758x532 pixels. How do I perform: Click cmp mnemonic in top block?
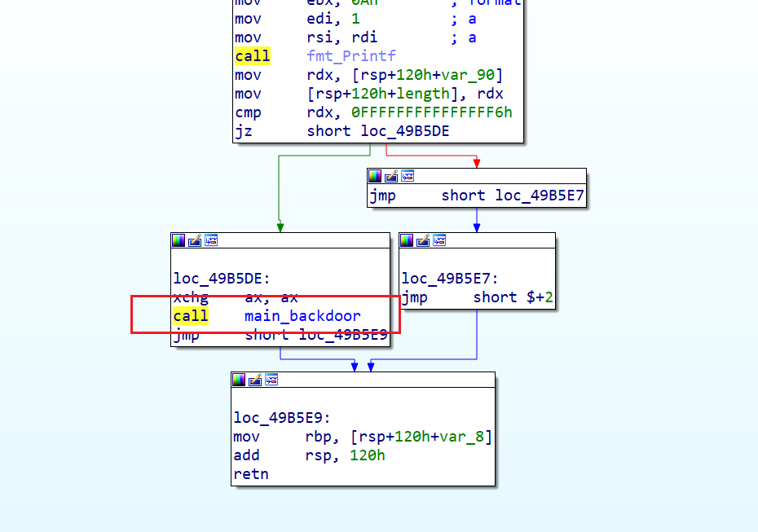coord(248,112)
